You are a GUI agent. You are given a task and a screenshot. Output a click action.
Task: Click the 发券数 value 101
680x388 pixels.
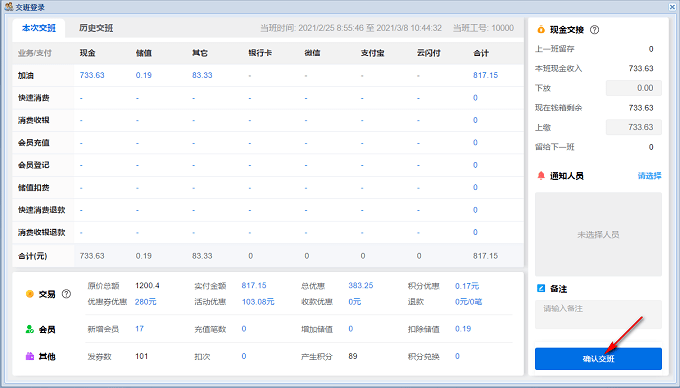click(141, 356)
